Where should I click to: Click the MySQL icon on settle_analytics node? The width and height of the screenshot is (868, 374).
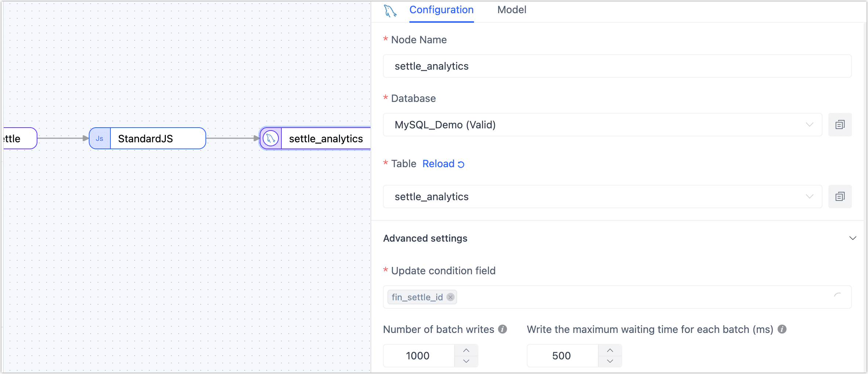pyautogui.click(x=271, y=139)
